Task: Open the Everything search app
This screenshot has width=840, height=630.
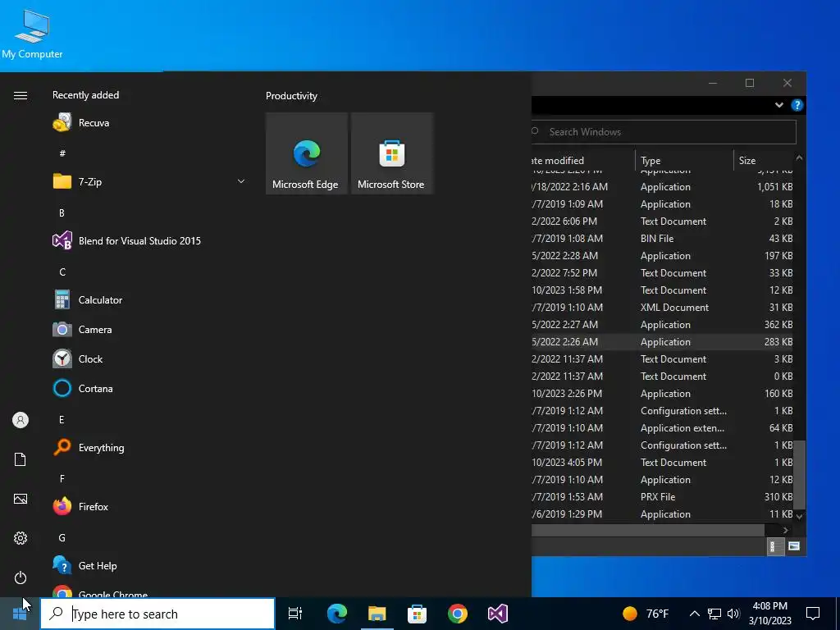Action: tap(149, 447)
